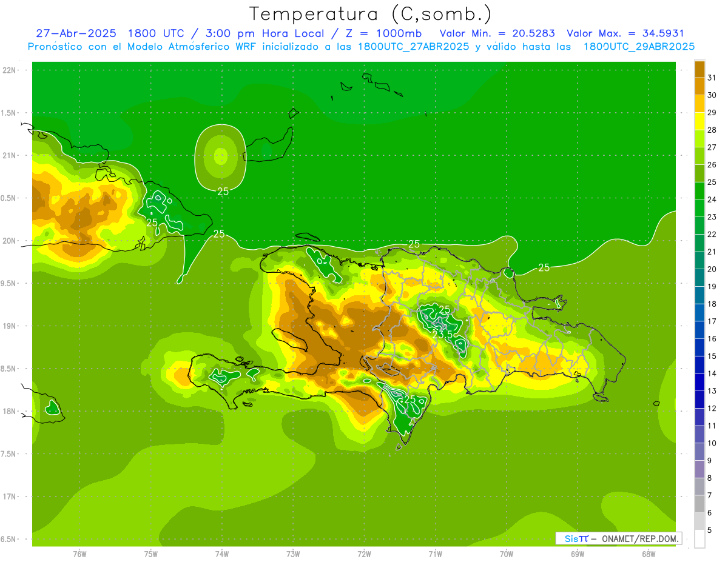
Task: Select the gray legend band between 6 and 7
Action: pyautogui.click(x=699, y=504)
